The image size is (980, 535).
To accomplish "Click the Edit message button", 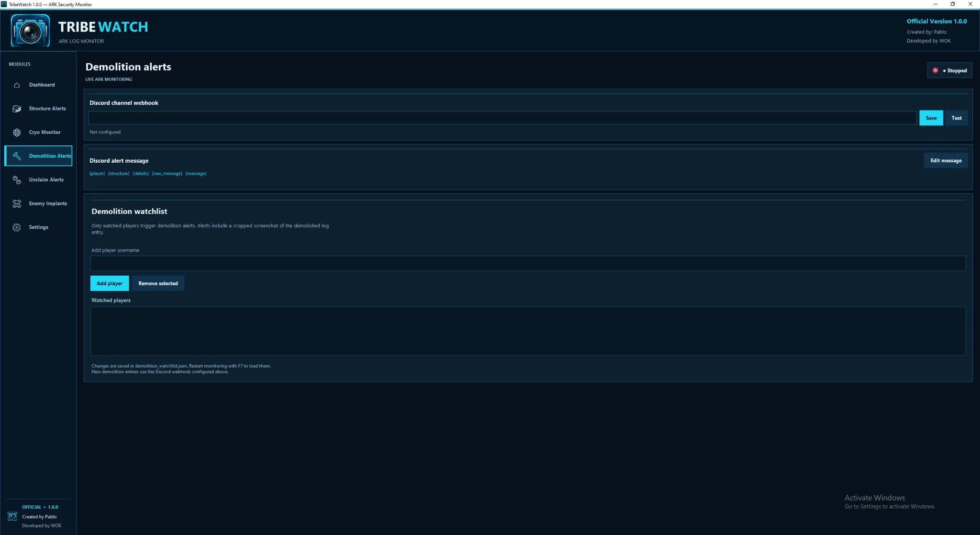I will click(x=946, y=161).
